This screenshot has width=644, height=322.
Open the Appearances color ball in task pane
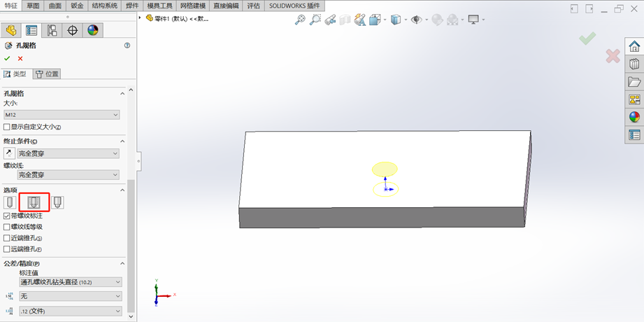(x=634, y=117)
